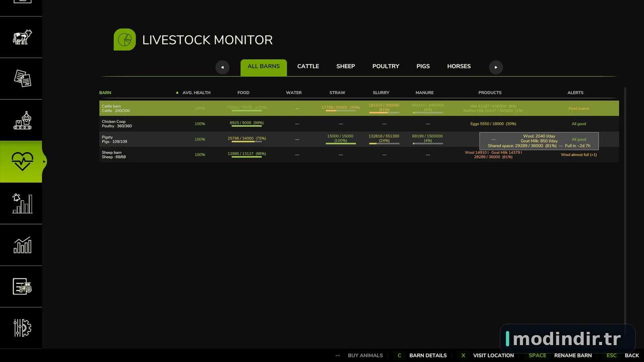Image resolution: width=644 pixels, height=362 pixels.
Task: Open the Contracts page with papers icon
Action: (22, 78)
